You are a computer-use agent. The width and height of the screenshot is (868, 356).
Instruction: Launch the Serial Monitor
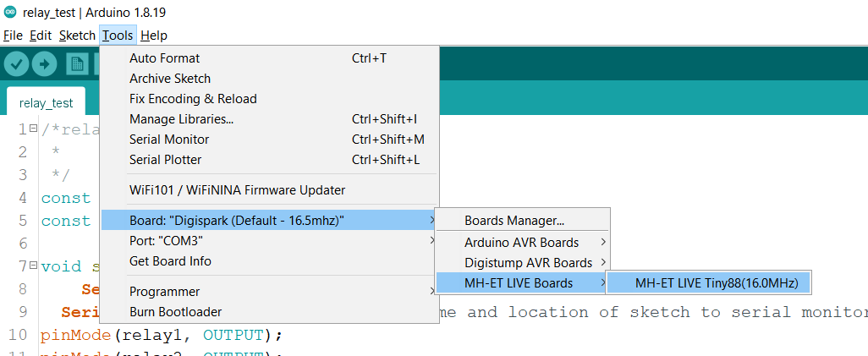tap(269, 140)
